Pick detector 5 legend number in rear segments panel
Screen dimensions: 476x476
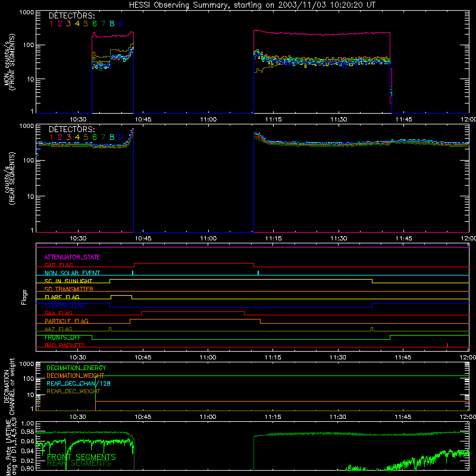click(86, 137)
